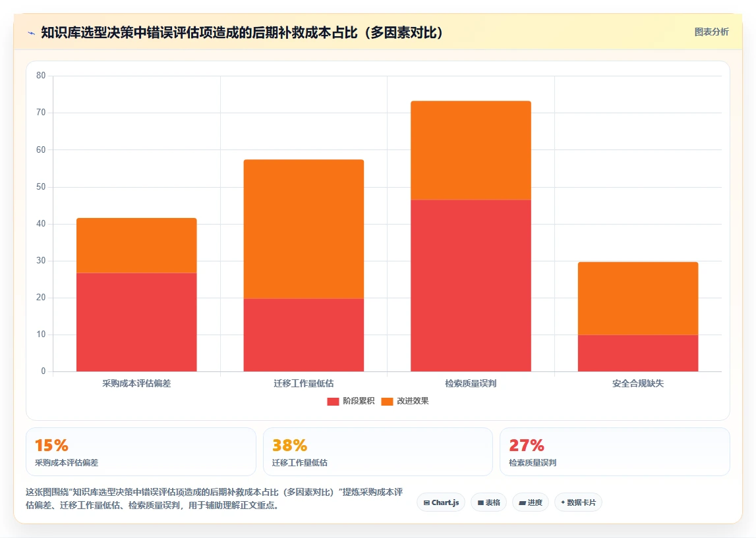Click the 采购成本评估偏差 axis label
This screenshot has height=538, width=756.
(x=136, y=383)
